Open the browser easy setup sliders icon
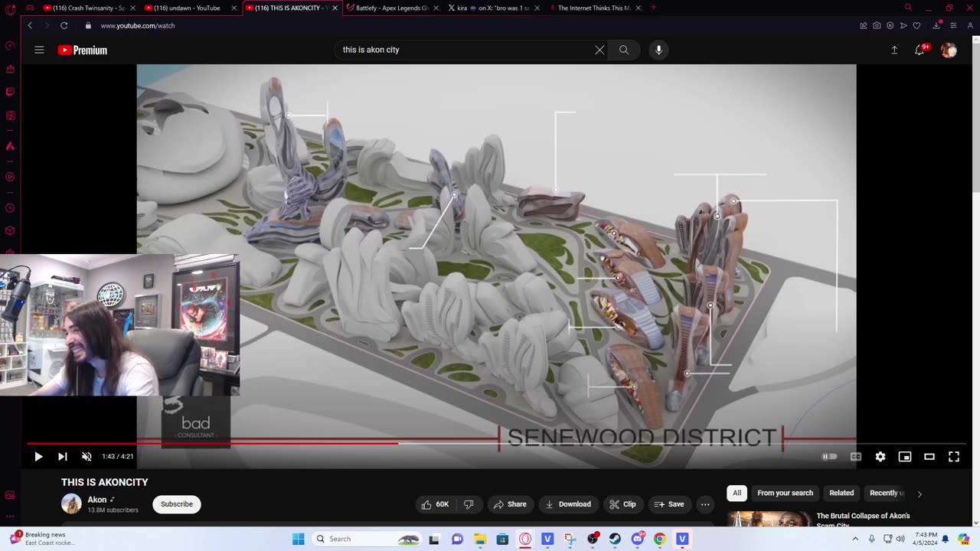980x551 pixels. click(953, 25)
